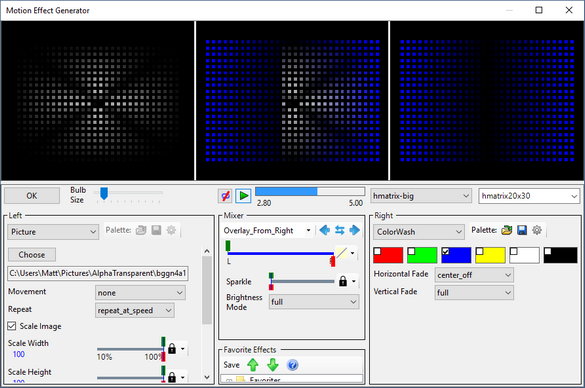Move favorite effect up with green arrow
Screen dimensions: 585x388
(x=253, y=365)
